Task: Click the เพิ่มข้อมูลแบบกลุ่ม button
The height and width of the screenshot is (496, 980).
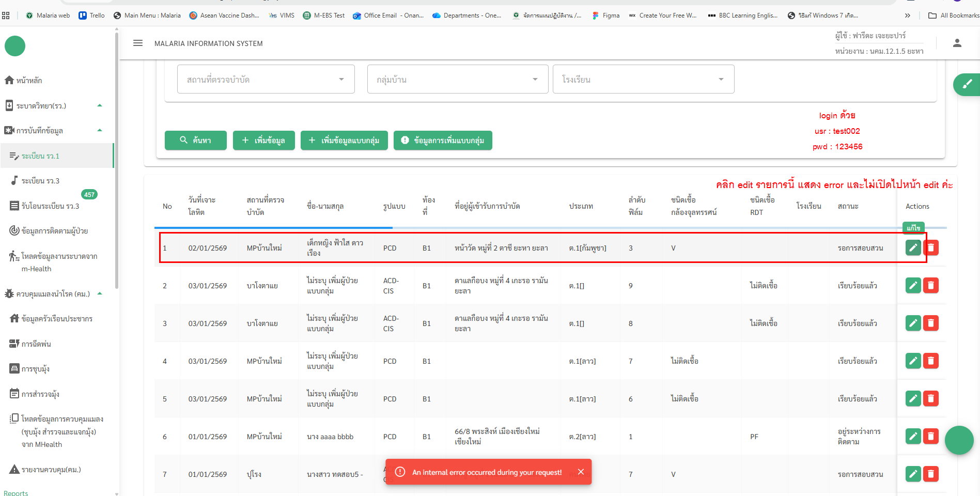Action: 344,140
